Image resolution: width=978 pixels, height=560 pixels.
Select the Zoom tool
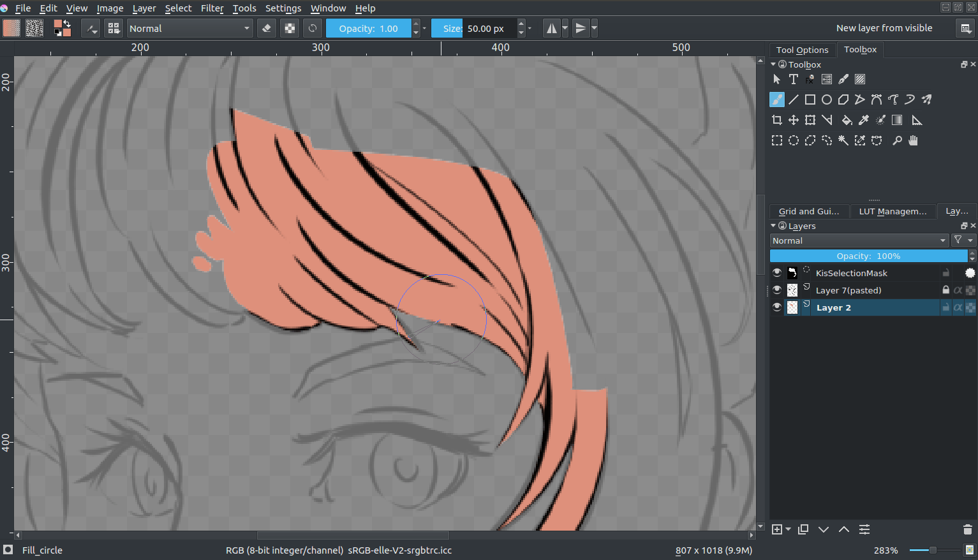coord(898,140)
